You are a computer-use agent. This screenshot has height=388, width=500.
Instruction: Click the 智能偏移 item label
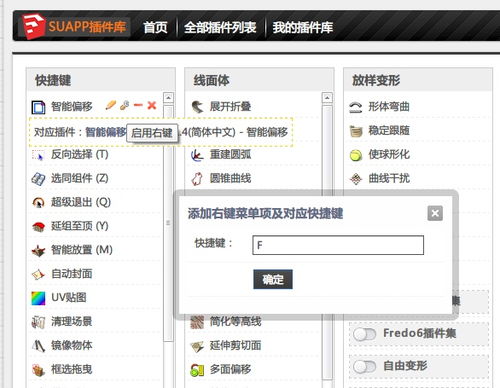(x=72, y=107)
